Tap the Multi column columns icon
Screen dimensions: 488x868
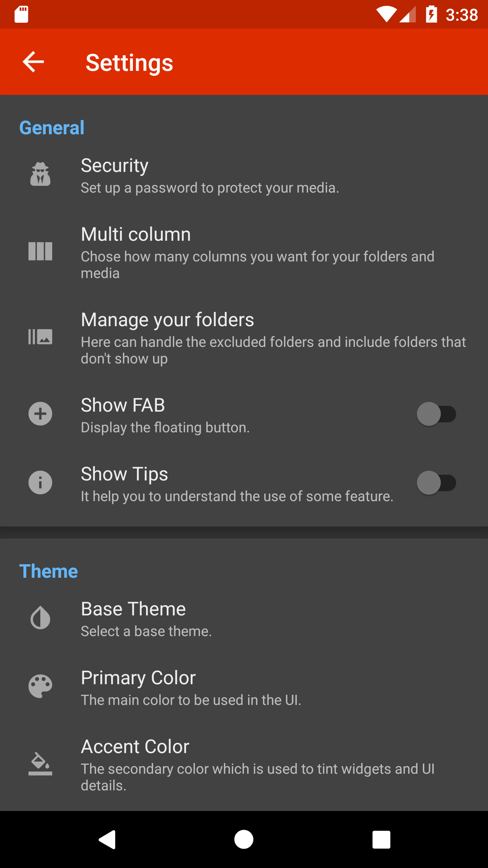(40, 251)
